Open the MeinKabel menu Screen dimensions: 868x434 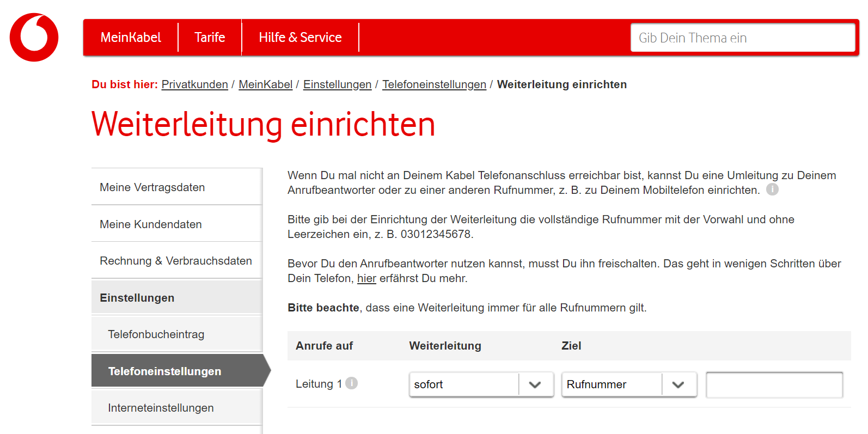pos(131,38)
